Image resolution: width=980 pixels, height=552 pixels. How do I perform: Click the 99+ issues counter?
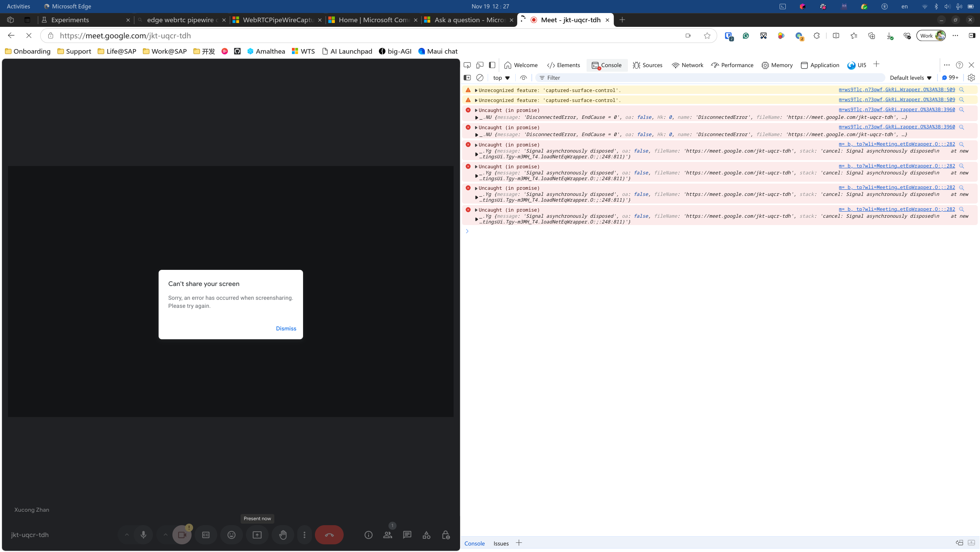pyautogui.click(x=950, y=78)
